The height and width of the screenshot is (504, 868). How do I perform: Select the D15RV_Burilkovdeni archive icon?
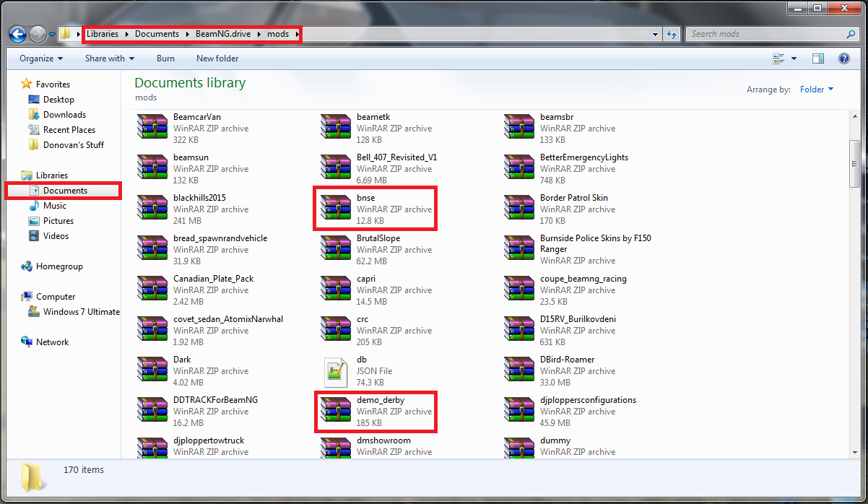coord(519,329)
